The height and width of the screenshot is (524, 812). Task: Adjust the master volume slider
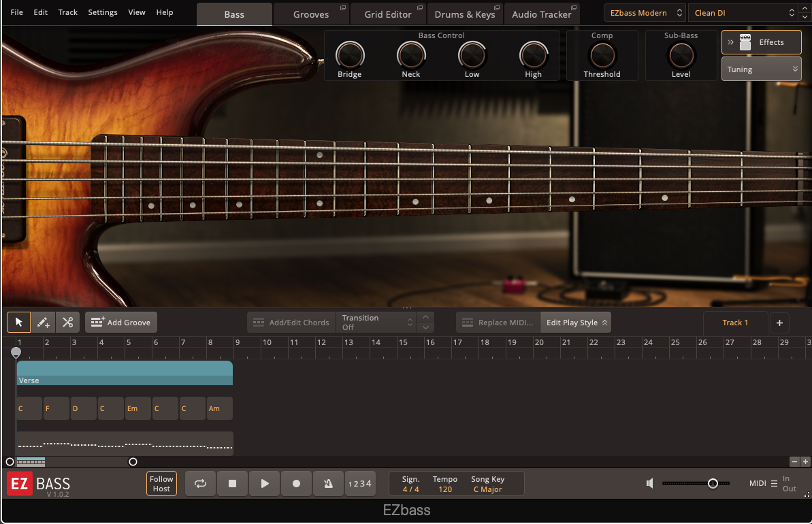click(712, 483)
